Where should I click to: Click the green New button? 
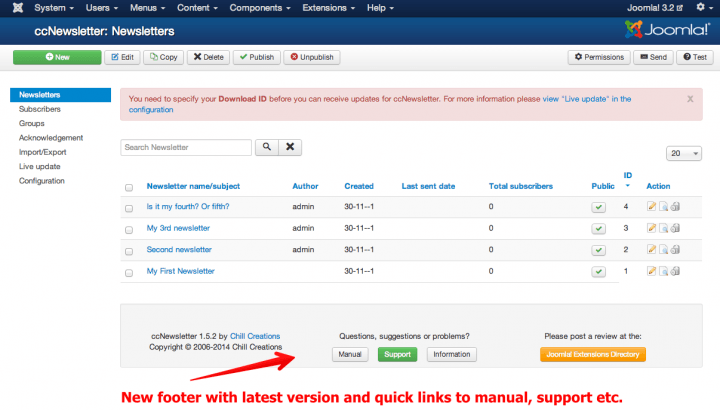56,57
